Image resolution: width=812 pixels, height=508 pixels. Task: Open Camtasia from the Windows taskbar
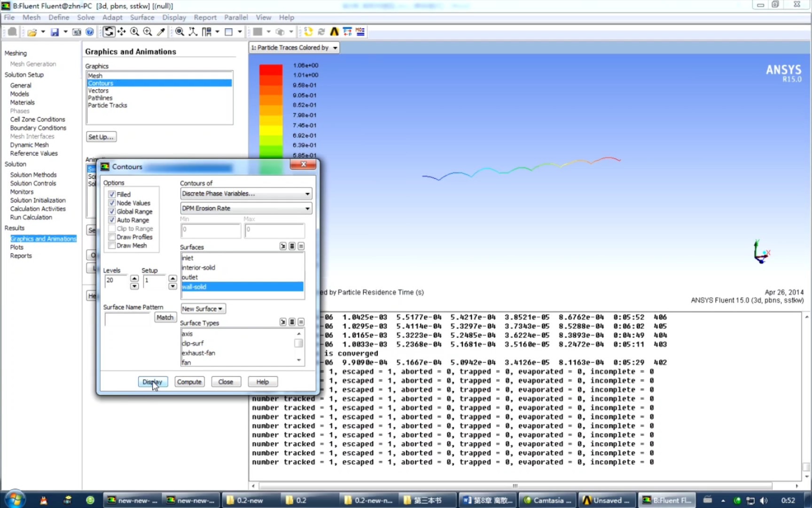[547, 500]
